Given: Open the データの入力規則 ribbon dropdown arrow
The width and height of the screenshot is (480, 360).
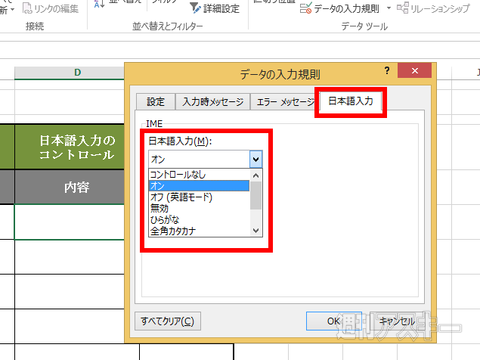Looking at the screenshot, I should click(389, 8).
